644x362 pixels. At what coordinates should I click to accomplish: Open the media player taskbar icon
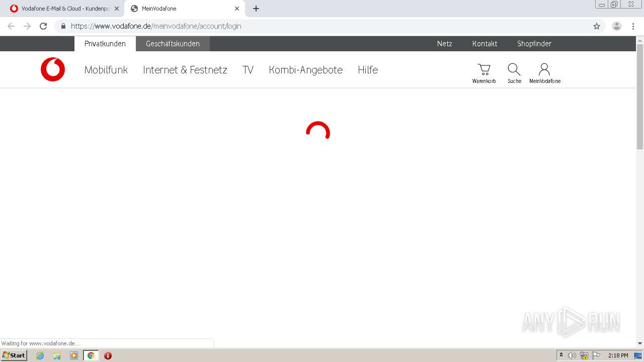coord(74,355)
